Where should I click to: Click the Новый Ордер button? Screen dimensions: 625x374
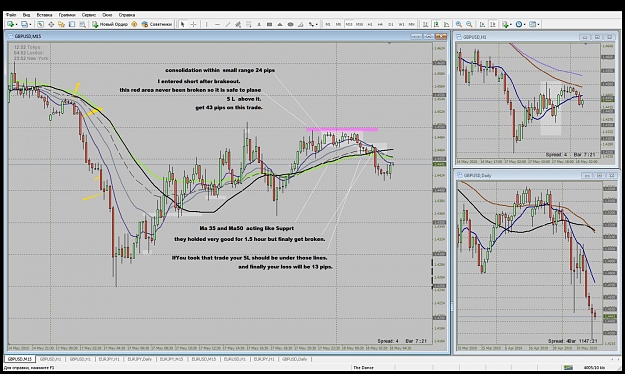coord(110,24)
